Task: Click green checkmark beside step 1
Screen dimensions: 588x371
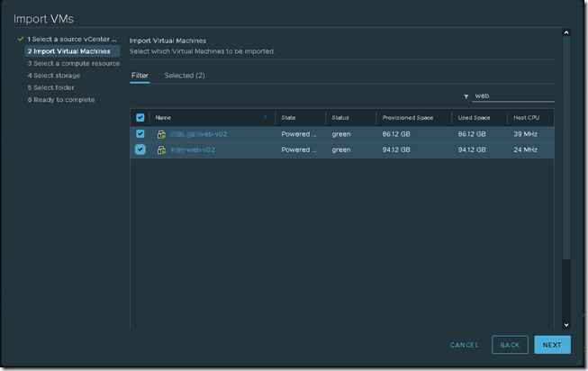Action: [21, 39]
